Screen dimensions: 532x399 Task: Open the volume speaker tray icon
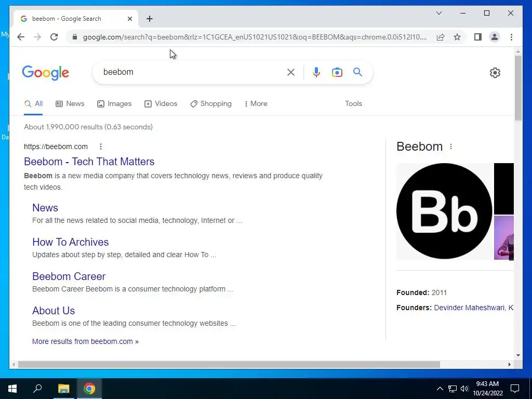point(464,389)
